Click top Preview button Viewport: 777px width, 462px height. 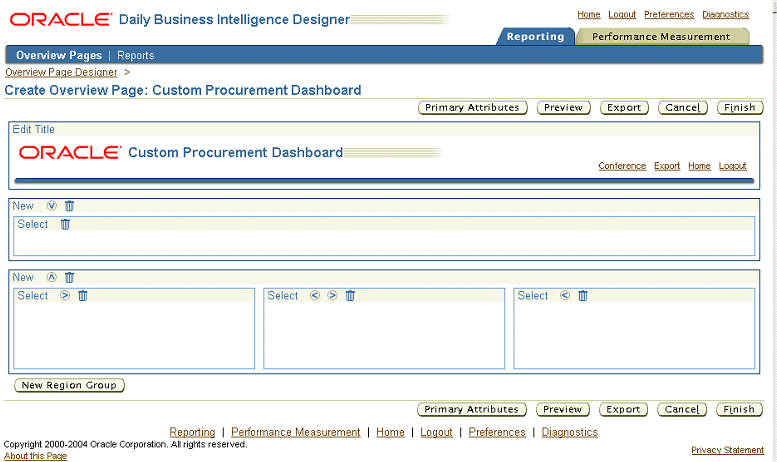pos(564,108)
